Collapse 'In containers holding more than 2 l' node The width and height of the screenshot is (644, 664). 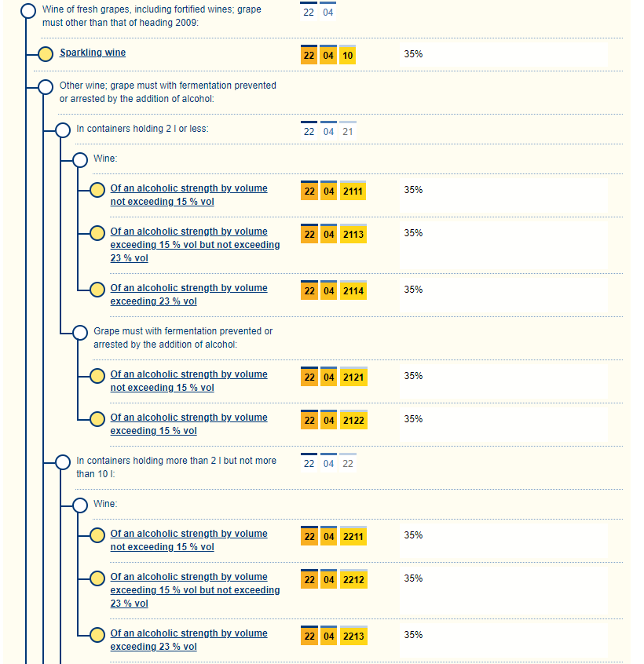(x=63, y=462)
